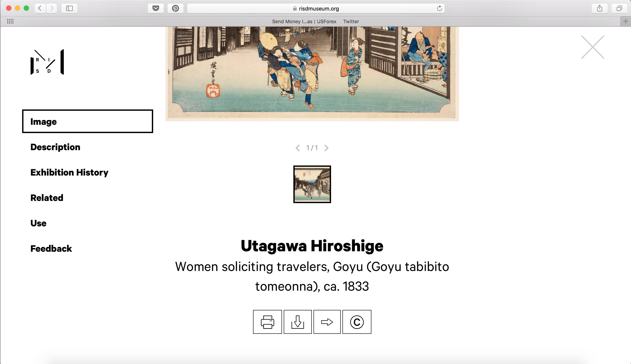Select the Image navigation item
The width and height of the screenshot is (631, 364).
[88, 121]
